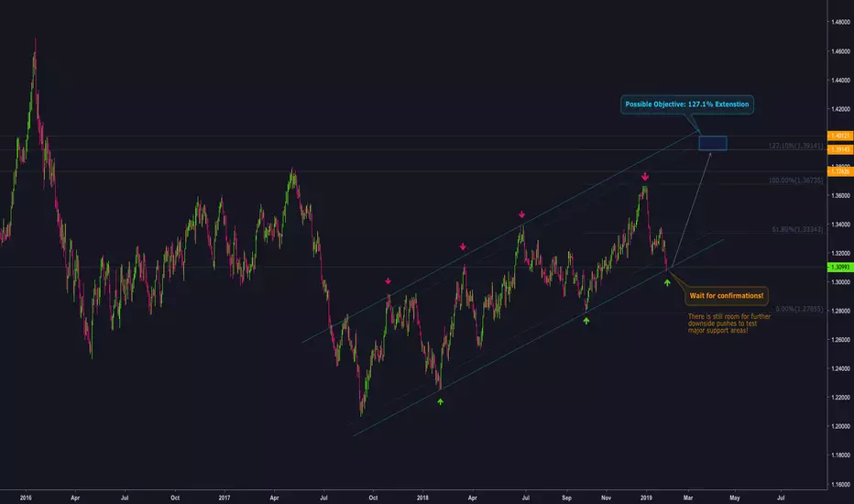854x504 pixels.
Task: Click the orange 1.40121 price tag
Action: coord(838,136)
